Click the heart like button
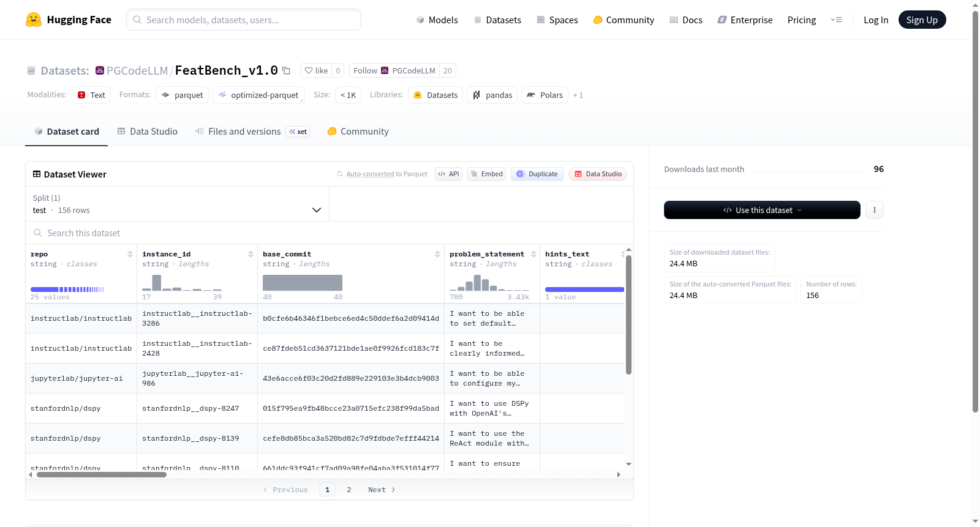Viewport: 980px width, 527px height. [x=316, y=70]
